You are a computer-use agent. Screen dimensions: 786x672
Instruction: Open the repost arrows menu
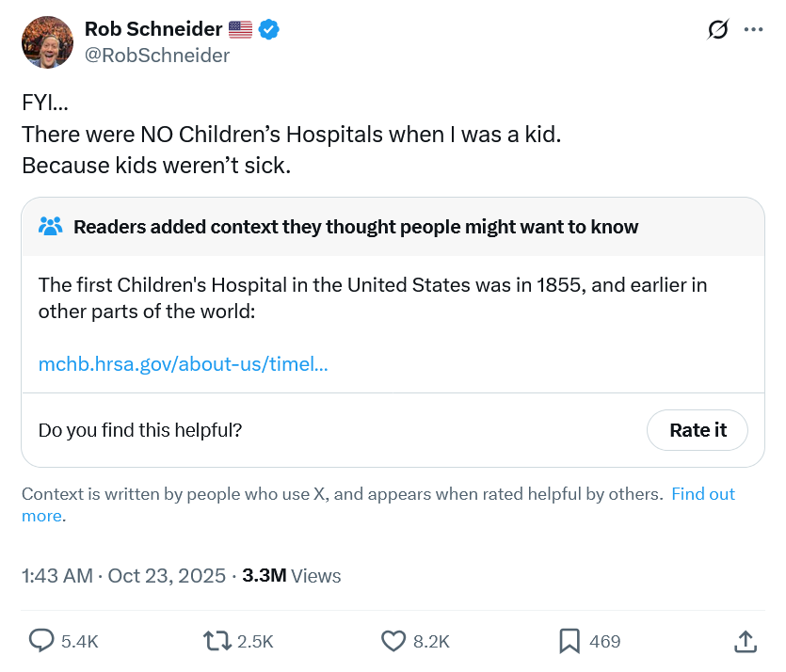coord(217,641)
